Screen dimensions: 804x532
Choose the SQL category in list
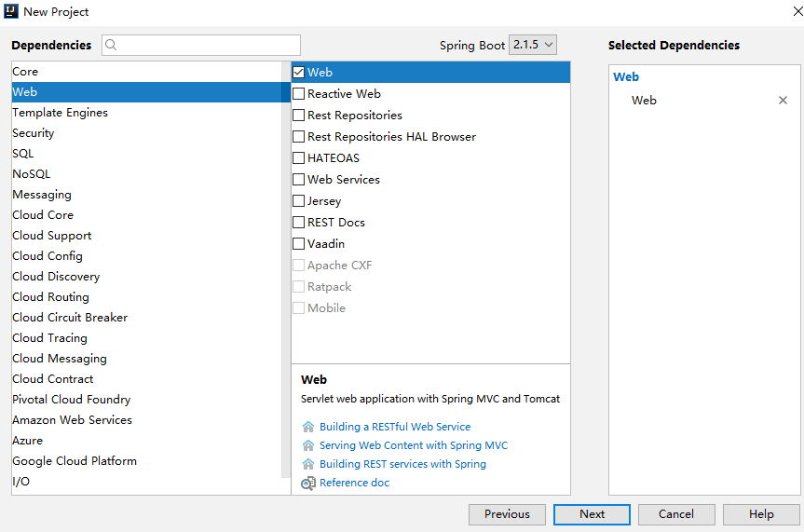(x=23, y=154)
